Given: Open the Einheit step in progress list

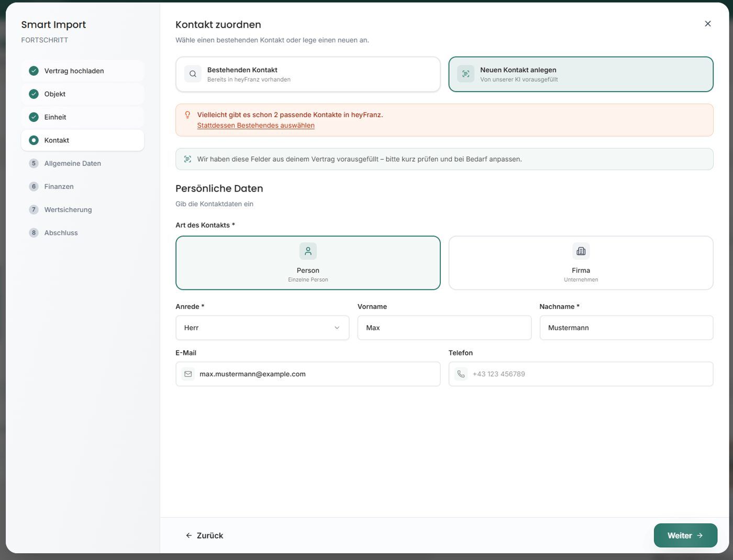Looking at the screenshot, I should 83,117.
